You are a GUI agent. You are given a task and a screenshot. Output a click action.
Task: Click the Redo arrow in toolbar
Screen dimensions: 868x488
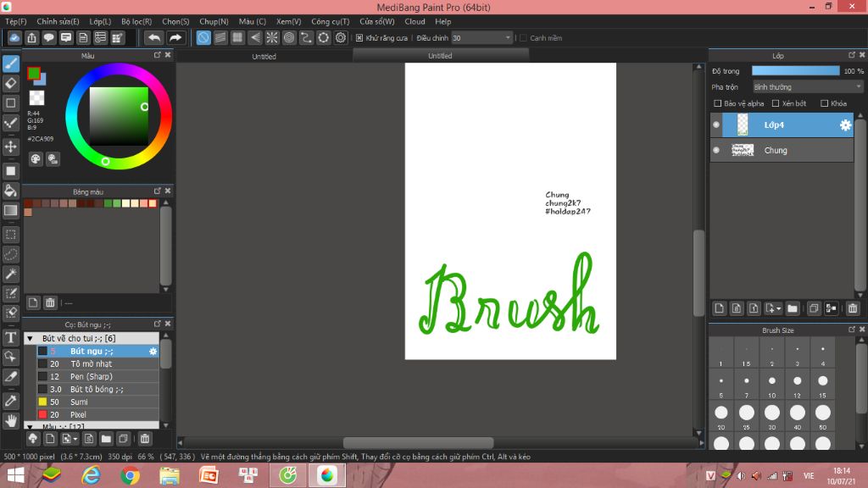point(175,37)
